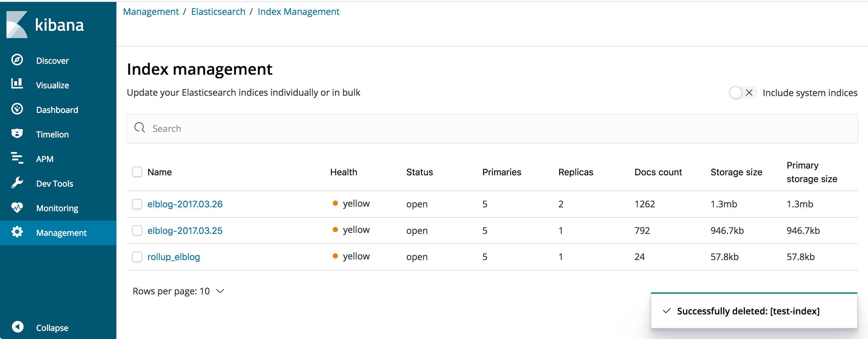Select checkbox for elblog-2017.03.25
This screenshot has height=339, width=868.
[x=137, y=231]
